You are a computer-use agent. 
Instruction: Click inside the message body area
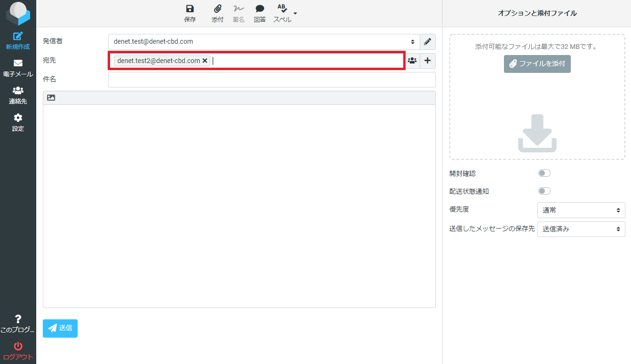tap(239, 206)
